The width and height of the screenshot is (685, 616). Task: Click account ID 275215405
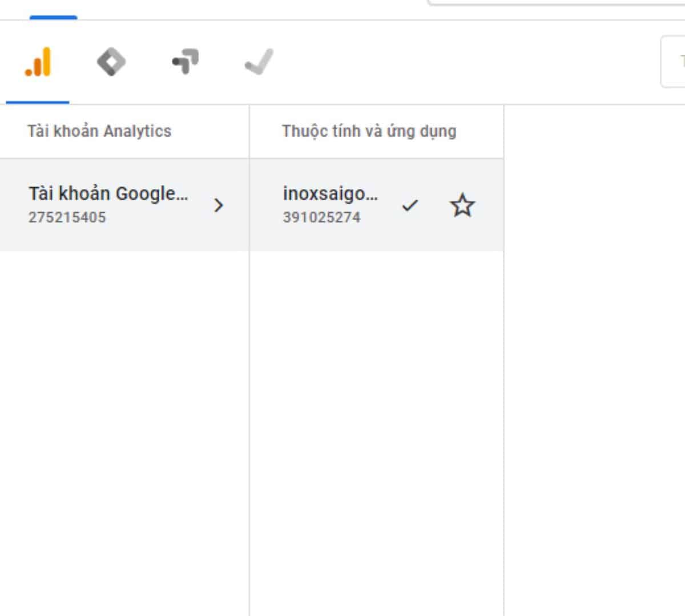coord(67,217)
